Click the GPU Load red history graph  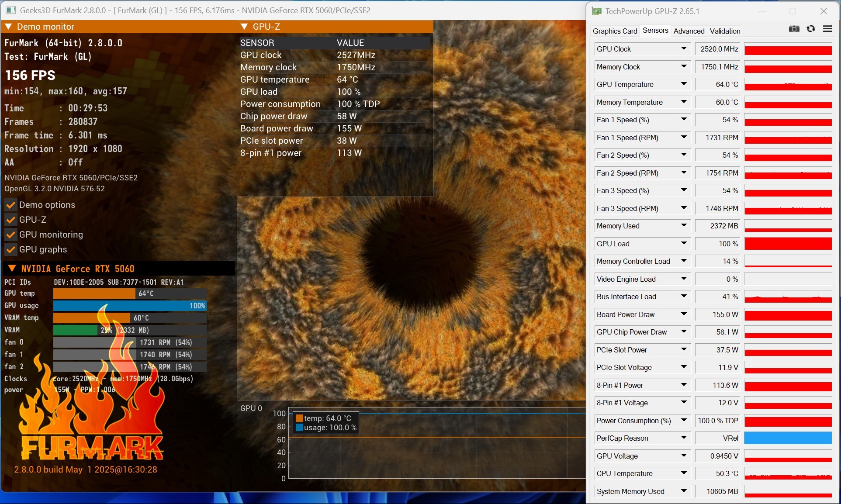pyautogui.click(x=788, y=244)
